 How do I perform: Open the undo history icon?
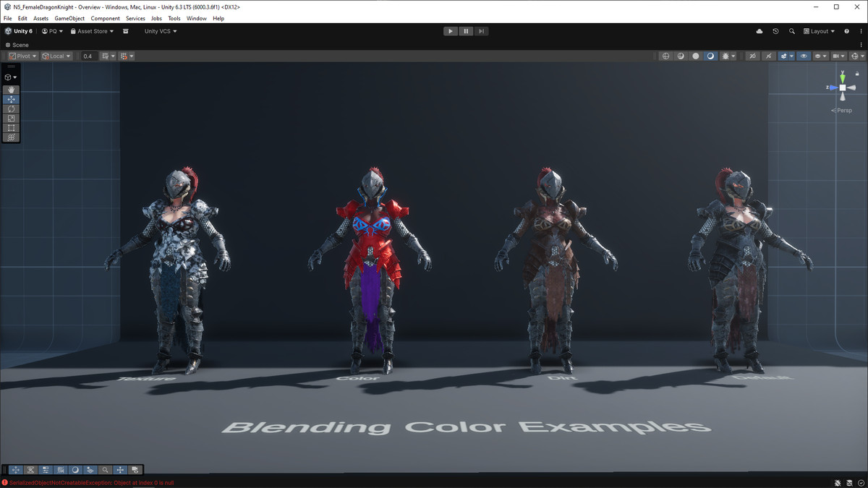coord(775,31)
